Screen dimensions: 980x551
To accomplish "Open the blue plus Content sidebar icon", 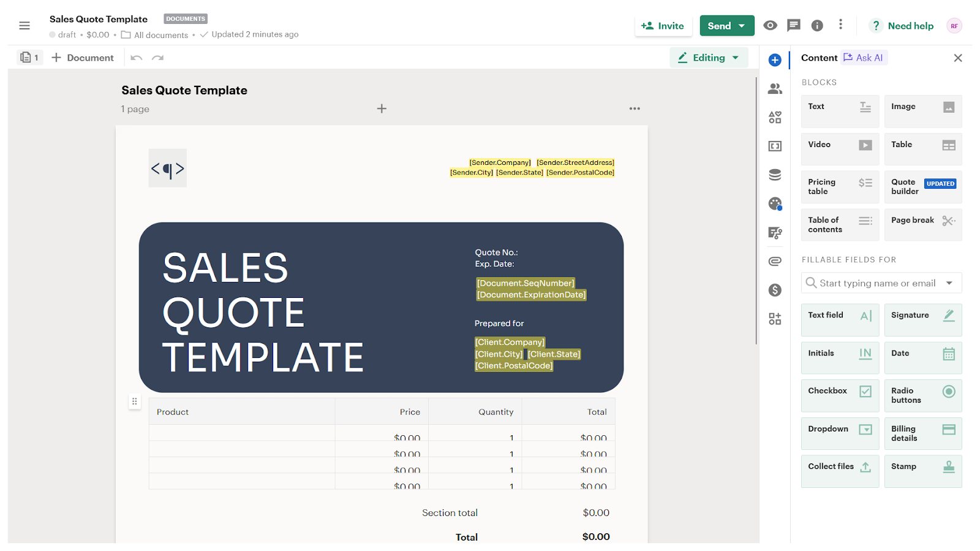I will pyautogui.click(x=775, y=59).
